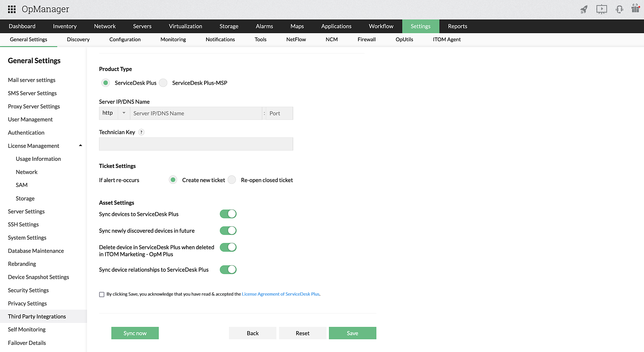
Task: Check the license agreement acknowledgment checkbox
Action: pyautogui.click(x=102, y=294)
